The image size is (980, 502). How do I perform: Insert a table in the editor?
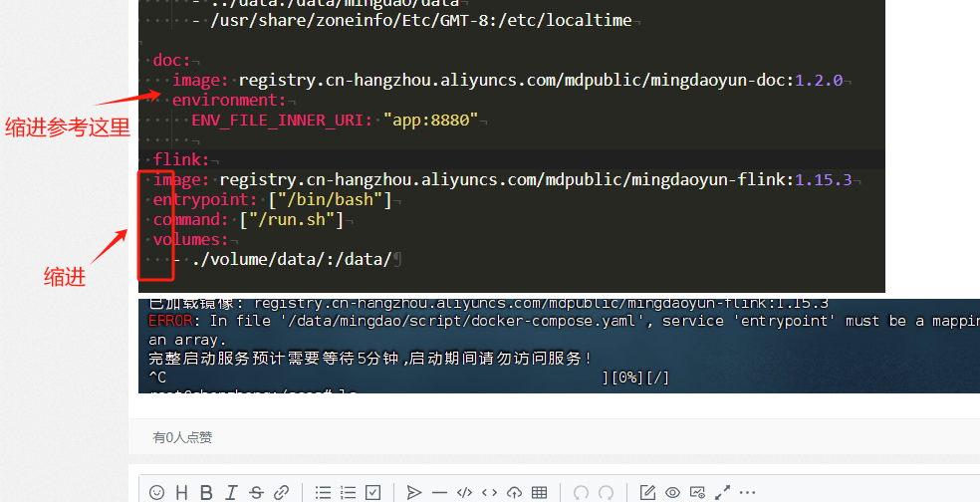[x=540, y=493]
